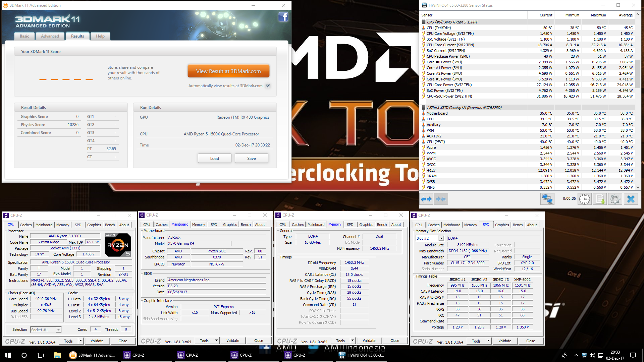Click the Ryzen 5 logo in CPU-Z
Viewport: 644px width, 362px height.
pos(118,245)
